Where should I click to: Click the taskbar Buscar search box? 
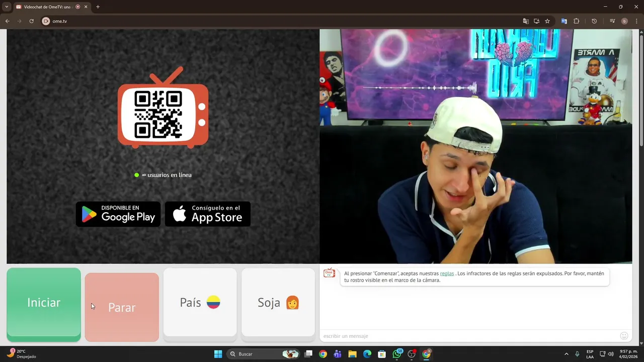click(x=264, y=354)
